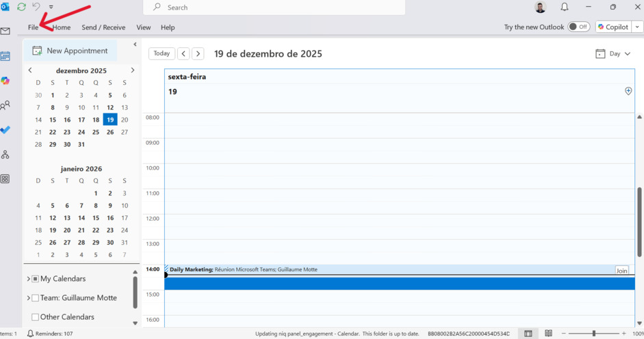The width and height of the screenshot is (644, 339).
Task: Open the More Apps grid icon
Action: [5, 179]
